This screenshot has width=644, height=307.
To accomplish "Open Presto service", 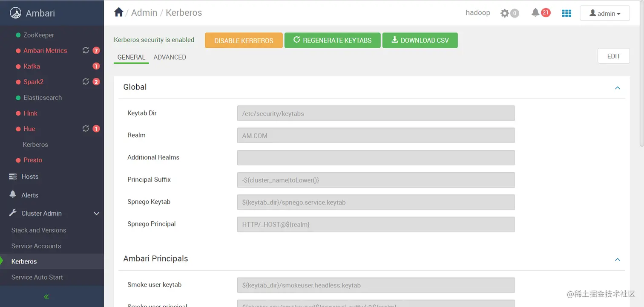I will coord(33,160).
